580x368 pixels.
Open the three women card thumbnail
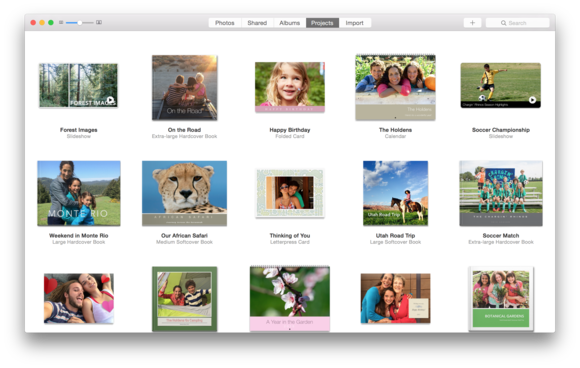point(395,298)
